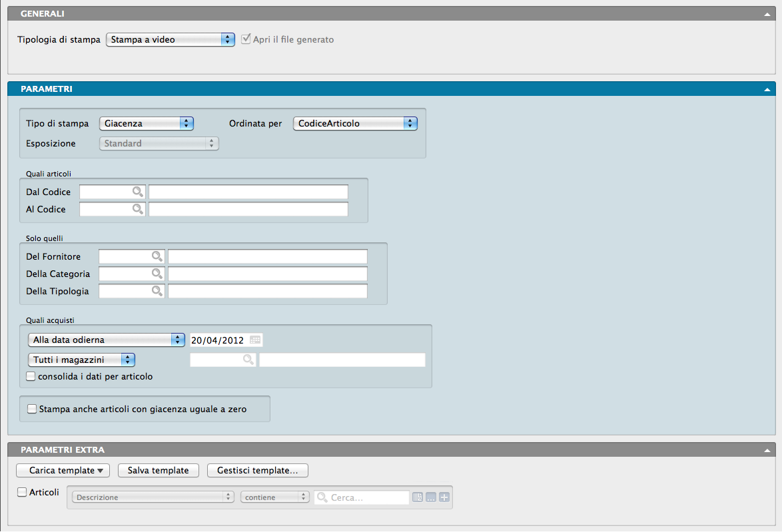Click the Dal Codice lookup magnifier icon
This screenshot has width=782, height=532.
(x=137, y=192)
